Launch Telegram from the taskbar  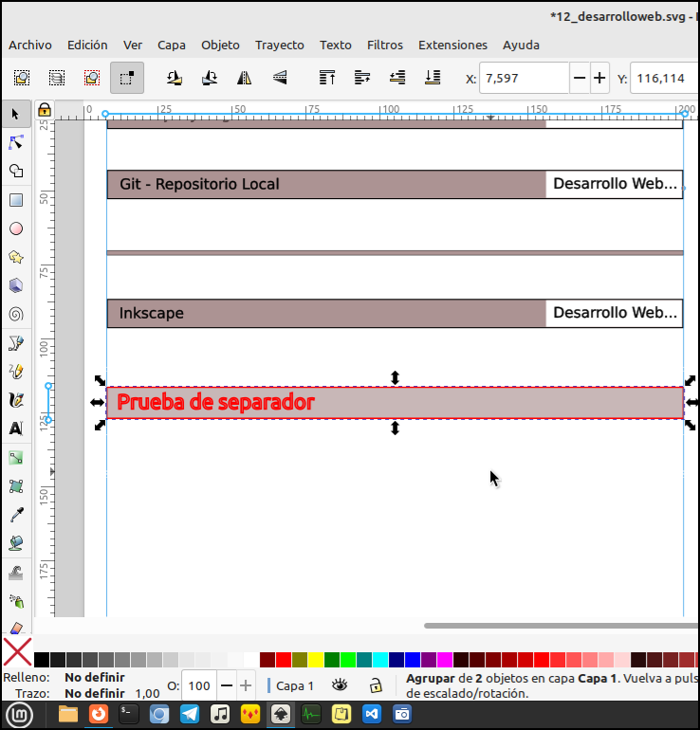coord(190,714)
